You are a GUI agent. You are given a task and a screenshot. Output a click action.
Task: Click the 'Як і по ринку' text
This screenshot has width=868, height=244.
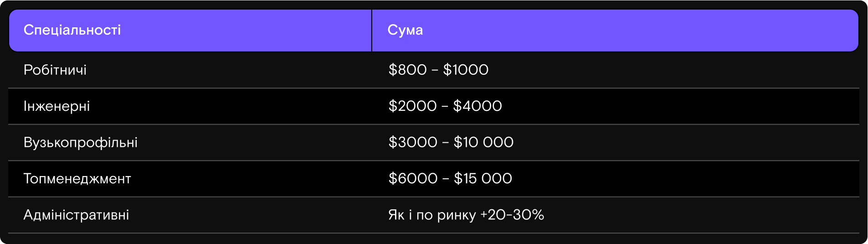pos(432,215)
